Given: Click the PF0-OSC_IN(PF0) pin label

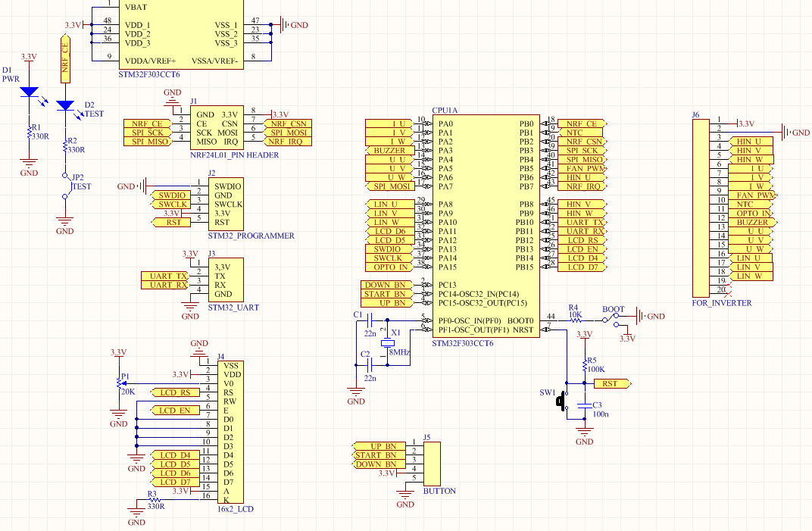Looking at the screenshot, I should [470, 320].
